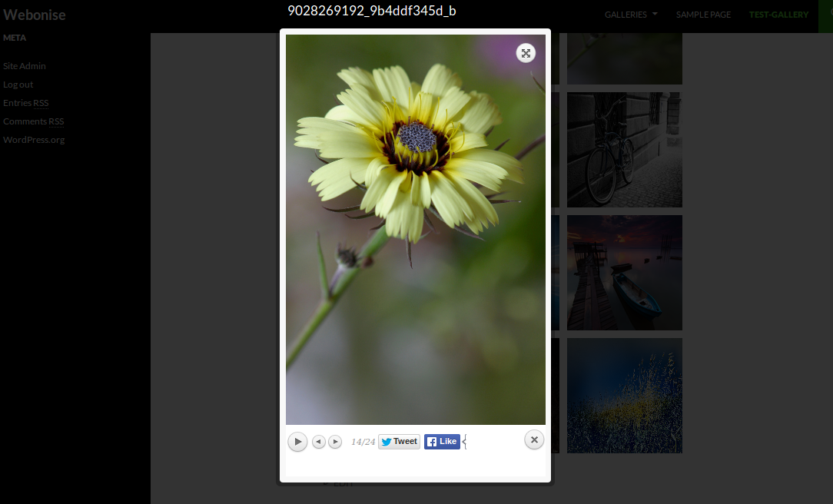Close the lightbox with X button

(x=534, y=439)
